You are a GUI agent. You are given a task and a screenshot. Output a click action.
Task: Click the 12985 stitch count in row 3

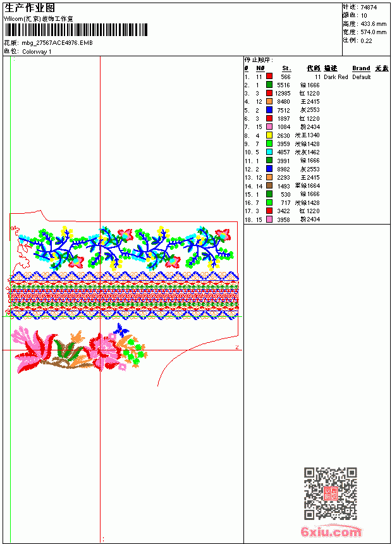(283, 94)
